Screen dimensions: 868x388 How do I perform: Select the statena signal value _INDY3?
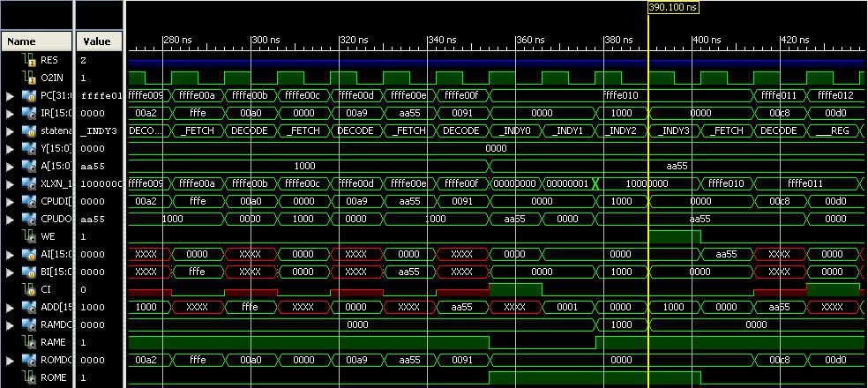pos(99,131)
